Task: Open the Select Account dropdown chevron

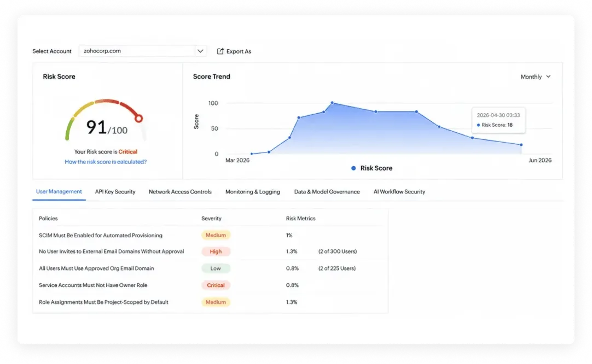Action: (200, 51)
